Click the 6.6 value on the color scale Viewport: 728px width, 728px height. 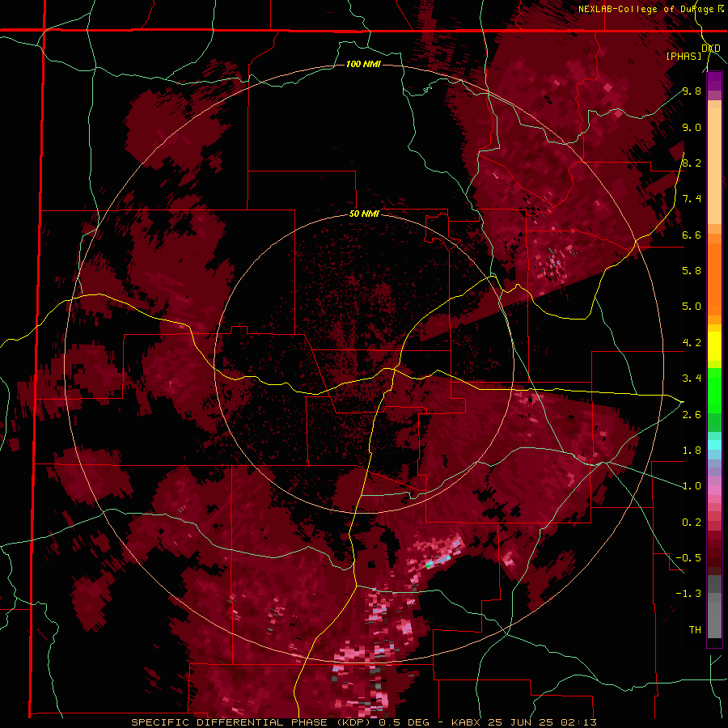[692, 235]
